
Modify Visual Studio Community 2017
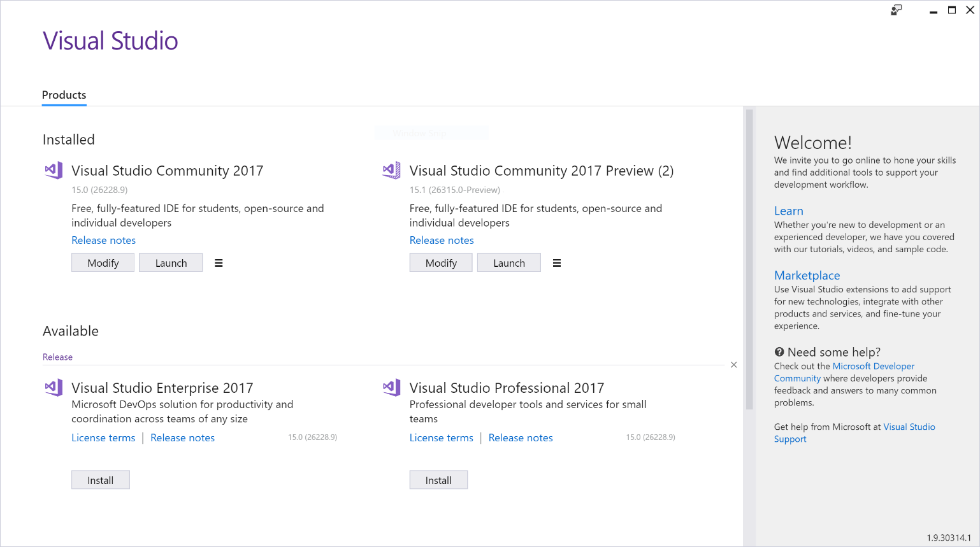(x=103, y=263)
